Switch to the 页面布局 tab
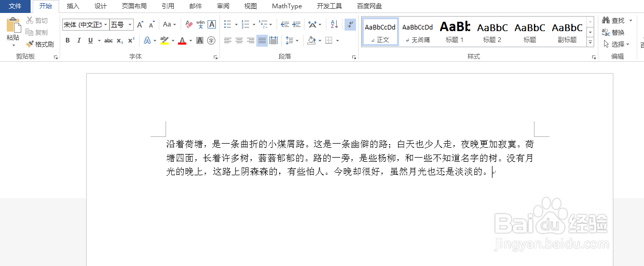This screenshot has width=644, height=266. (134, 6)
